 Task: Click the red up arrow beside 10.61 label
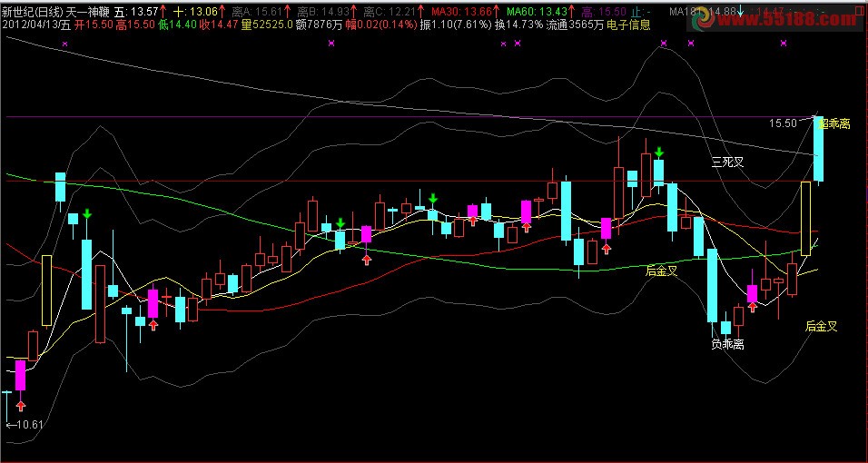[21, 407]
